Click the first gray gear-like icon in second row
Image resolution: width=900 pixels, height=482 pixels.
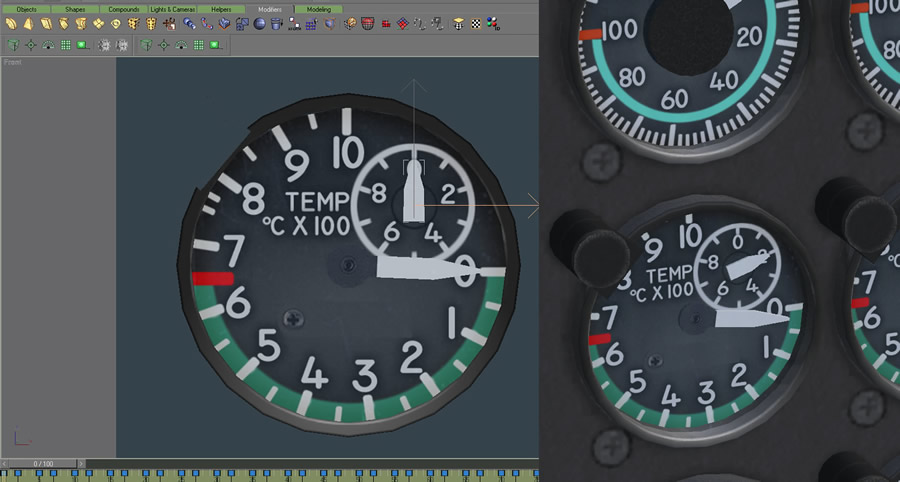coord(102,45)
